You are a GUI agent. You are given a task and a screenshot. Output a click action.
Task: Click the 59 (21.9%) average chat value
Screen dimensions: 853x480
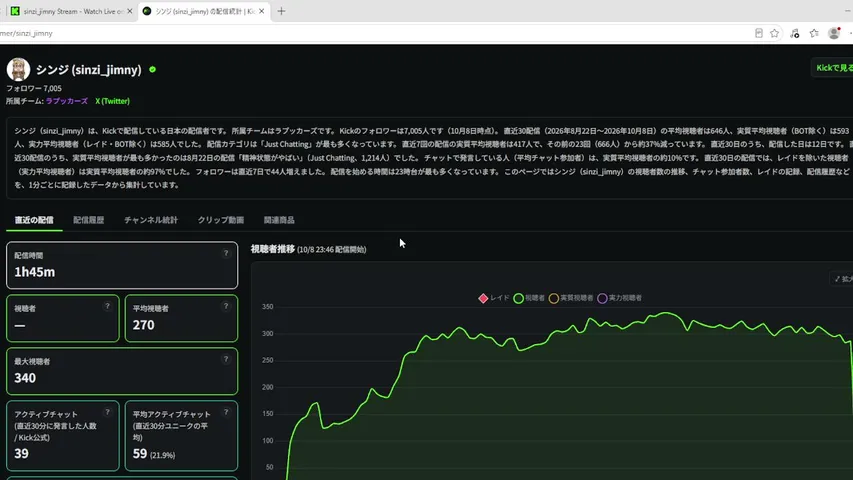point(154,454)
